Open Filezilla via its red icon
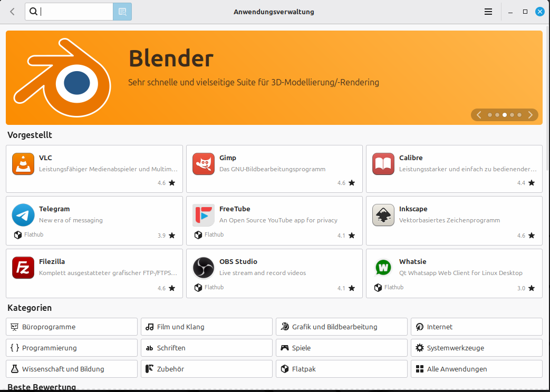 pyautogui.click(x=23, y=268)
